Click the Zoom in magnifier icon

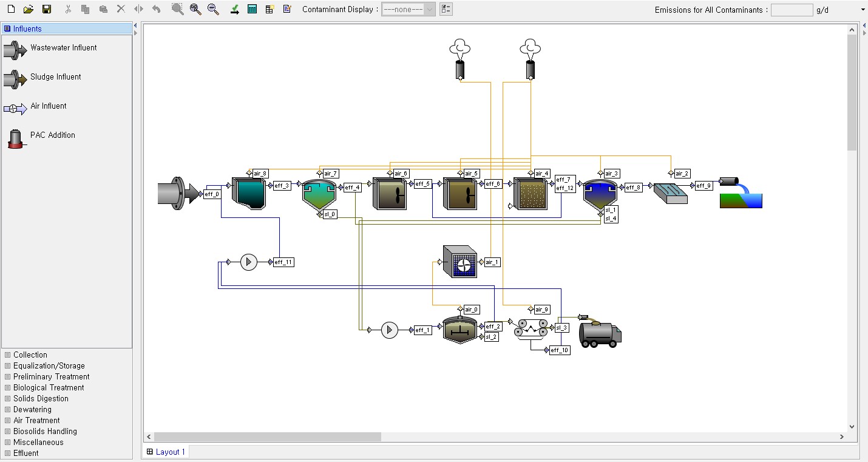coord(195,9)
